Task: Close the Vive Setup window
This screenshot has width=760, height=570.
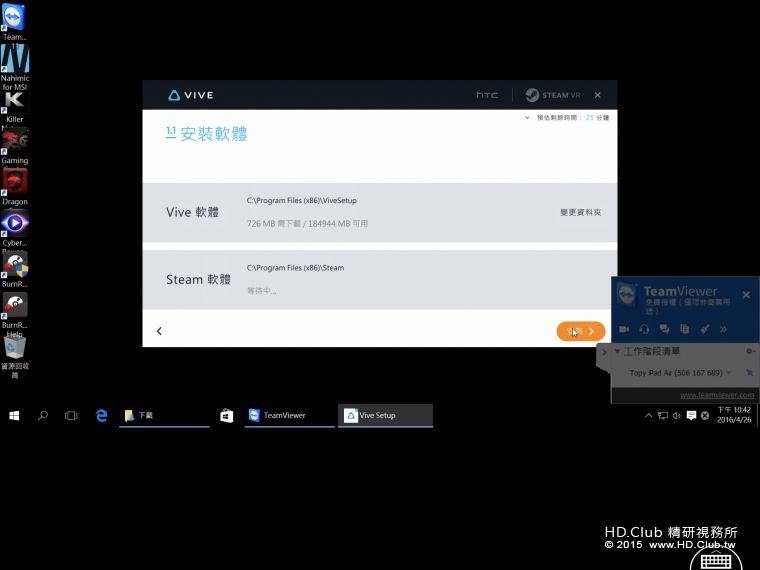Action: (598, 95)
